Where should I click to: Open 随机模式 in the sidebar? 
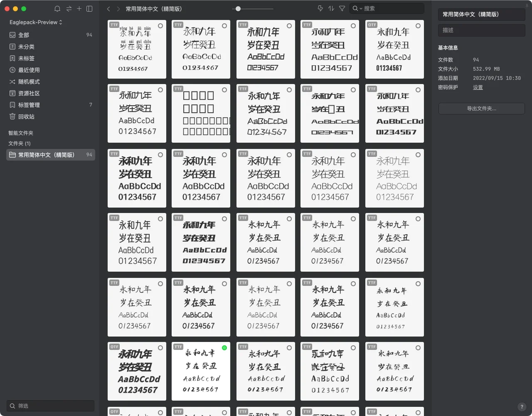pos(29,82)
